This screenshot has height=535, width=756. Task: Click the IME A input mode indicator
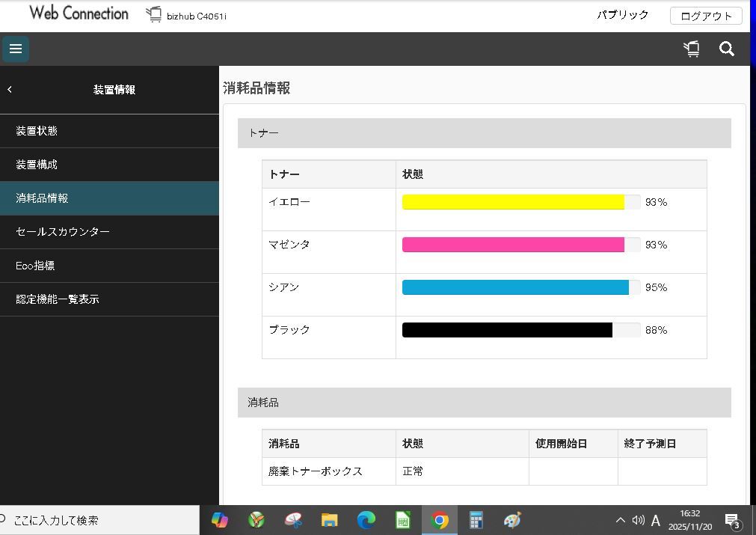tap(656, 520)
